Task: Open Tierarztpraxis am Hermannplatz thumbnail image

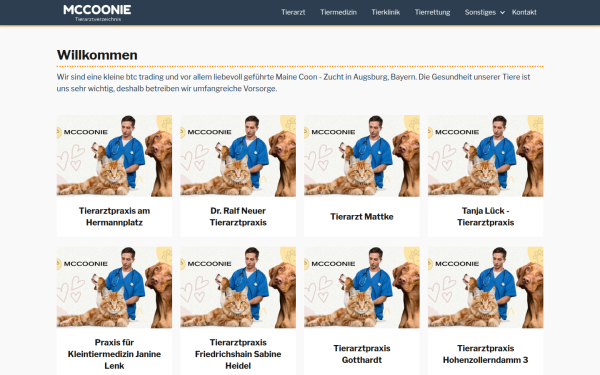Action: tap(114, 156)
